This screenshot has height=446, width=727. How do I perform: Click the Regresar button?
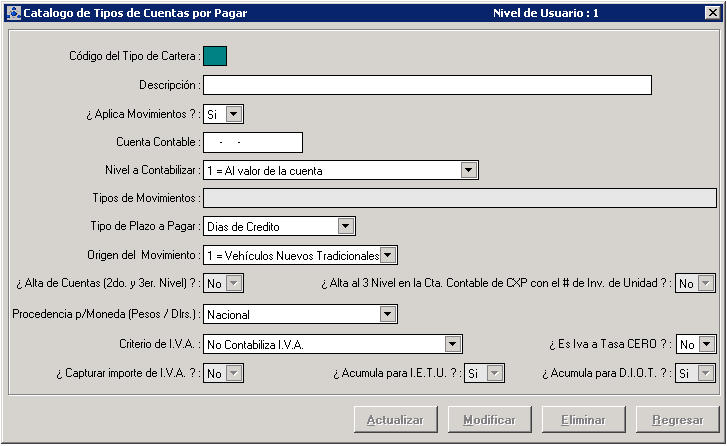coord(677,420)
